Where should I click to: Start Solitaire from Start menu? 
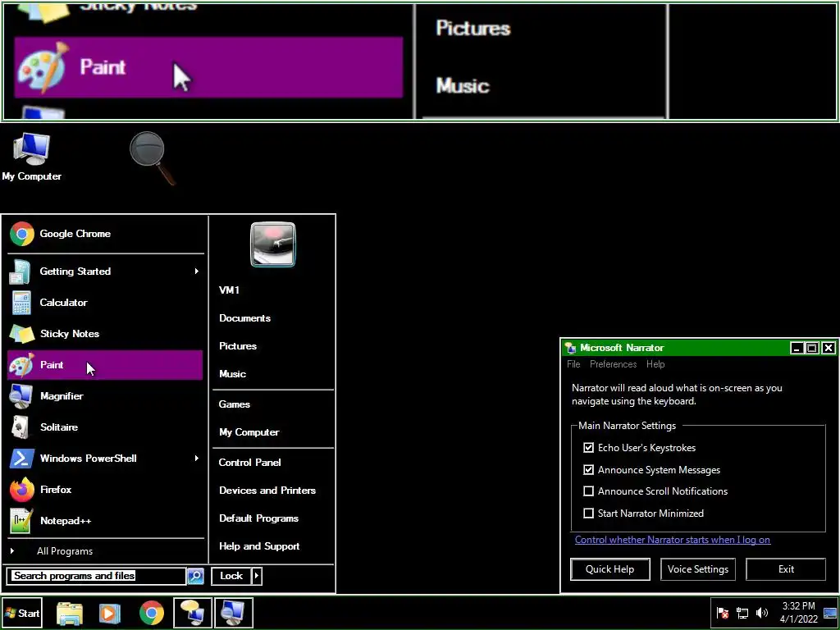[105, 427]
